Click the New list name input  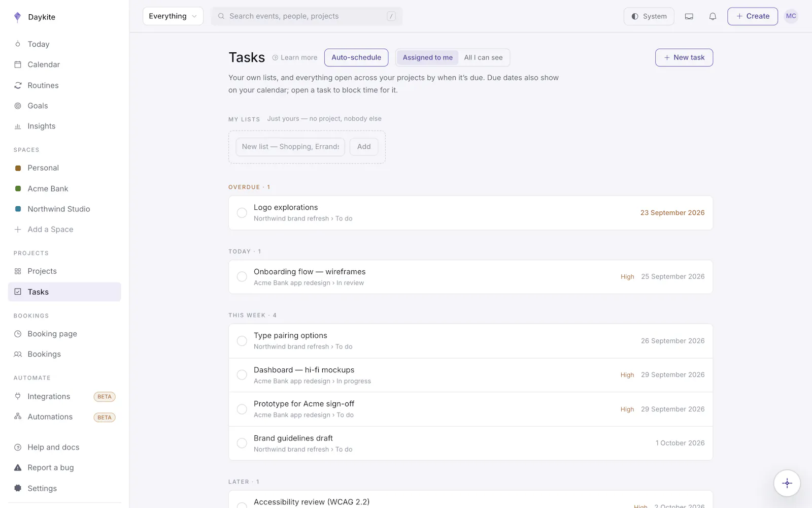pos(290,147)
